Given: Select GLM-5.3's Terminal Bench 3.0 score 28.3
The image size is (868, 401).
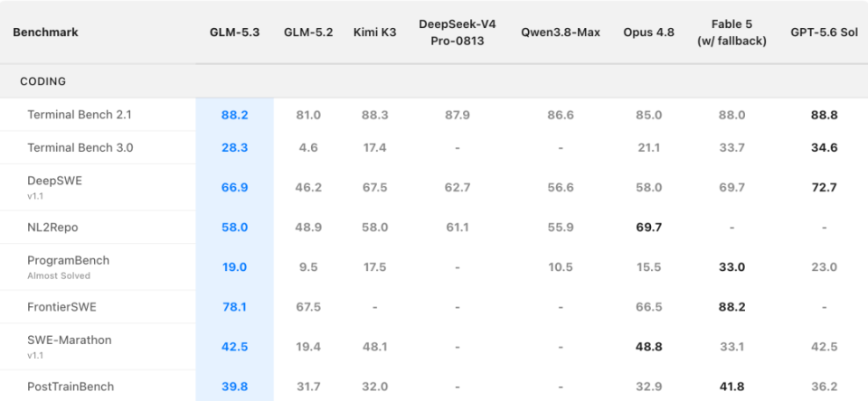Looking at the screenshot, I should (235, 148).
